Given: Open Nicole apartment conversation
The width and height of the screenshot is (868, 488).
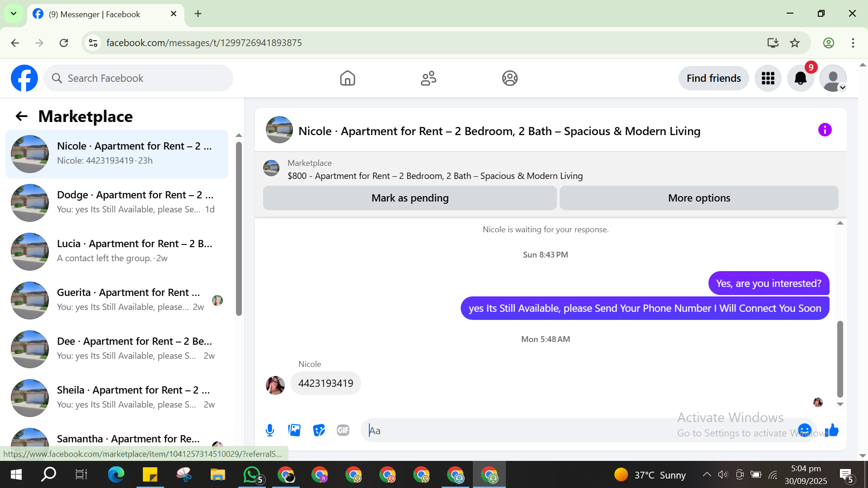Looking at the screenshot, I should [x=117, y=154].
